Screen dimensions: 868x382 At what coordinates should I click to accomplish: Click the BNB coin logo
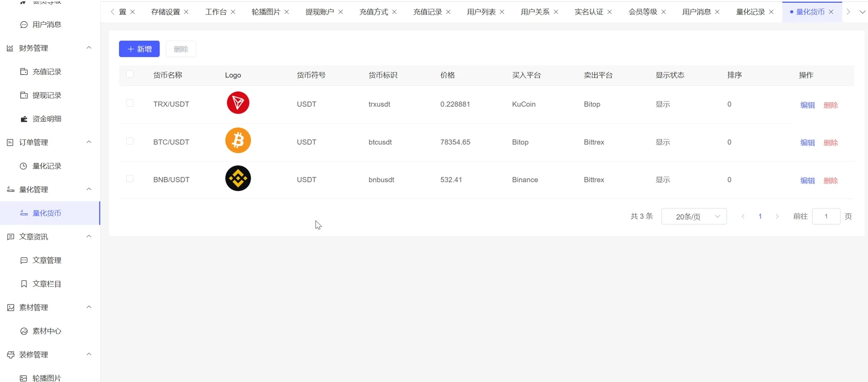(238, 178)
